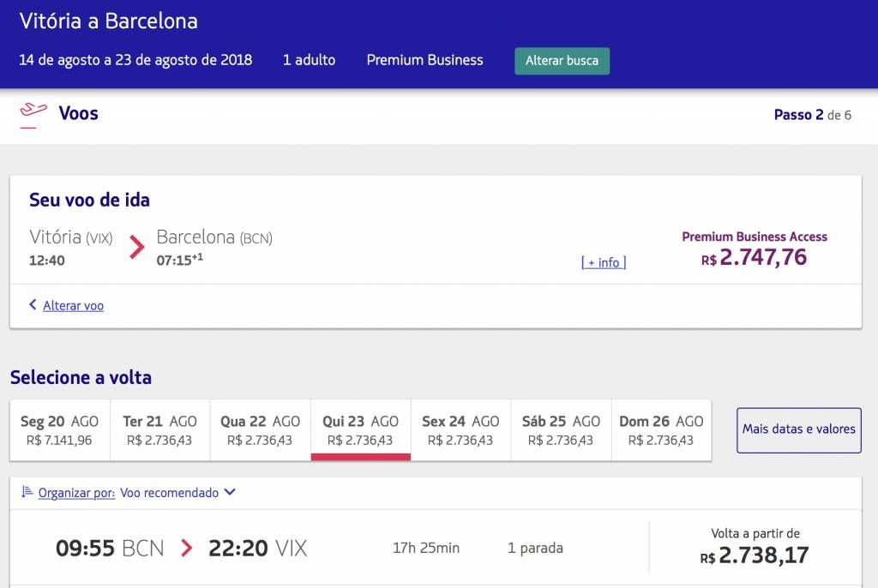Open the + info link
This screenshot has width=878, height=588.
coord(604,262)
